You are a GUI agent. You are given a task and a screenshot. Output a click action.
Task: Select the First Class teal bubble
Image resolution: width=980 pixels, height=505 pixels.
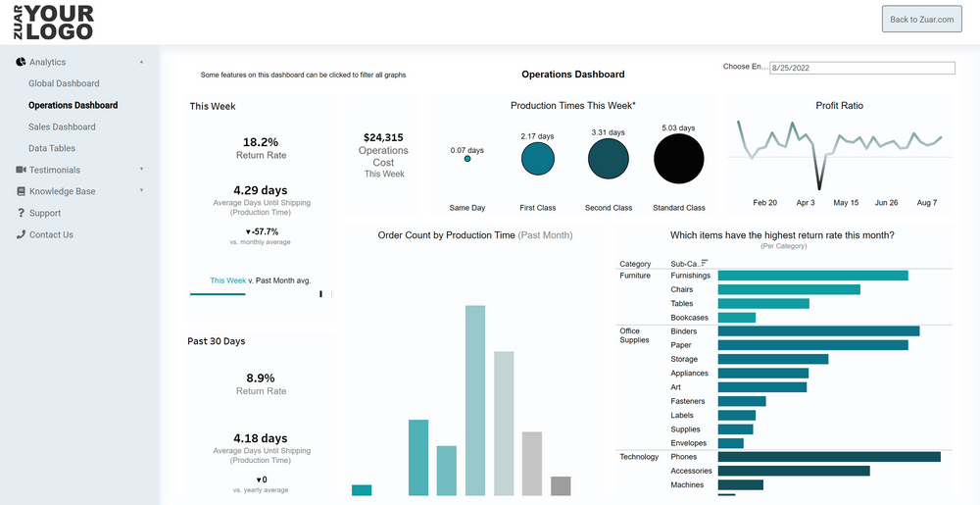[x=537, y=159]
